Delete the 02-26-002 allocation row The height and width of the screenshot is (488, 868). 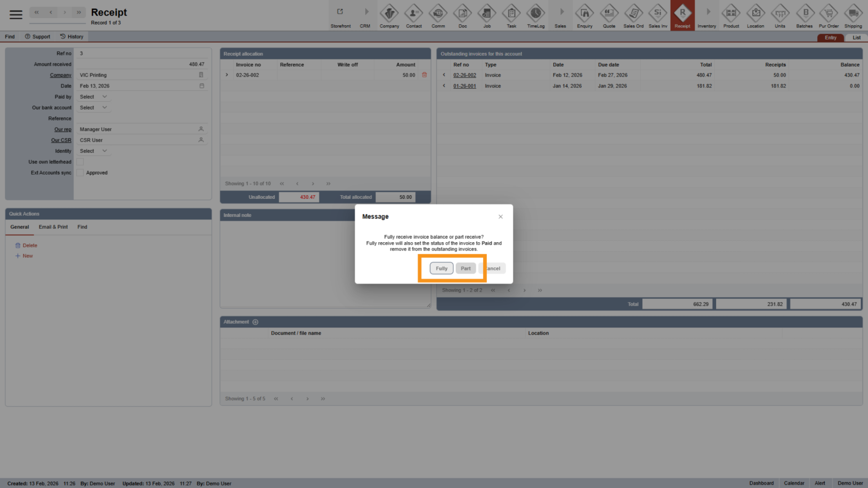[x=424, y=75]
